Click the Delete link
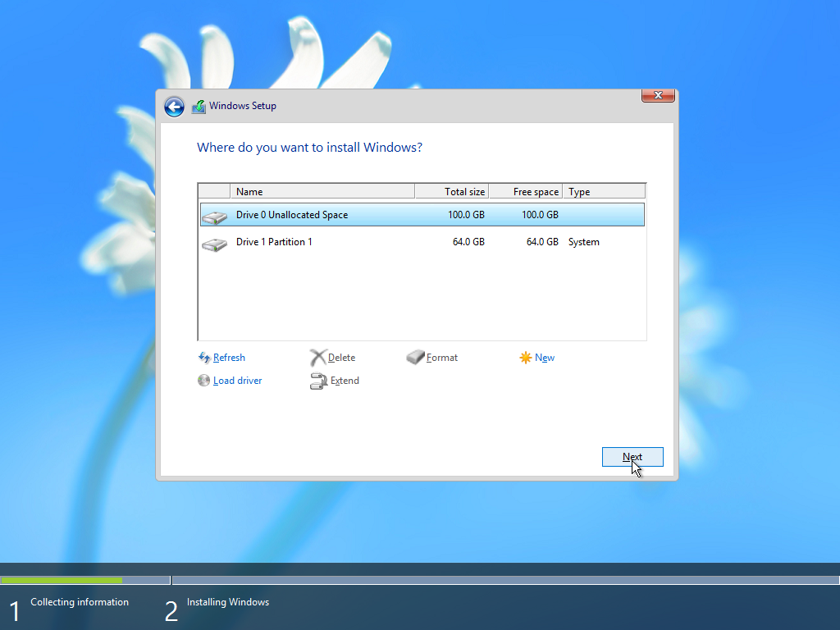The height and width of the screenshot is (630, 840). click(x=342, y=358)
